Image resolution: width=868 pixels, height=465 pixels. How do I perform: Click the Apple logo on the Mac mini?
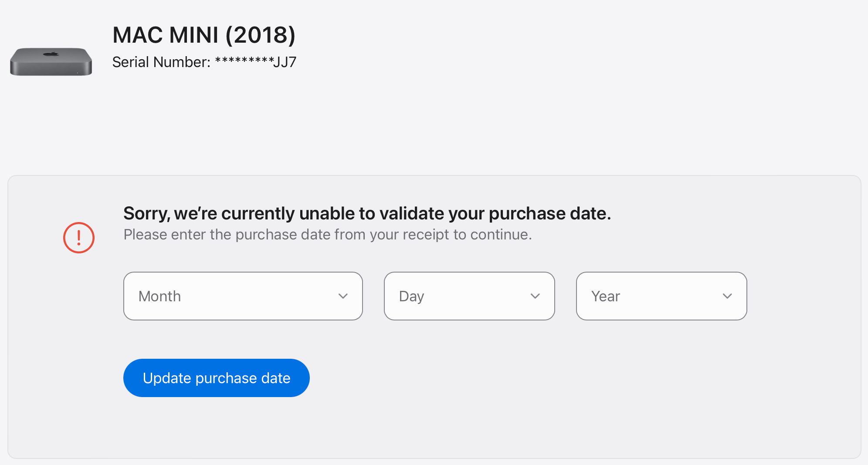point(51,54)
